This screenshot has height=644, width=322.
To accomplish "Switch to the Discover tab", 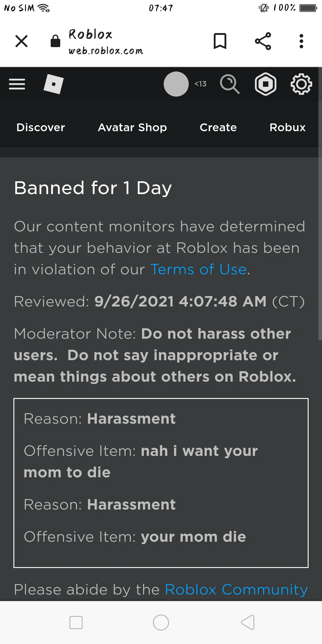I will 41,127.
